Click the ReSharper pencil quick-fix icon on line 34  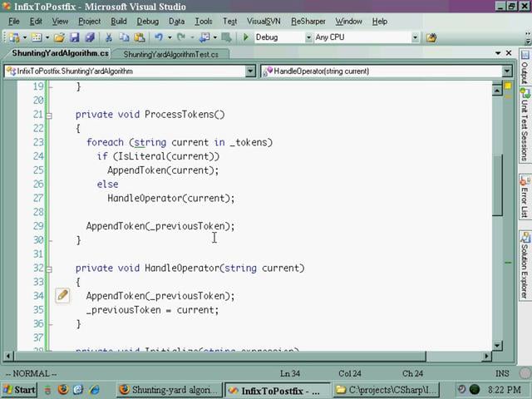[x=63, y=296]
